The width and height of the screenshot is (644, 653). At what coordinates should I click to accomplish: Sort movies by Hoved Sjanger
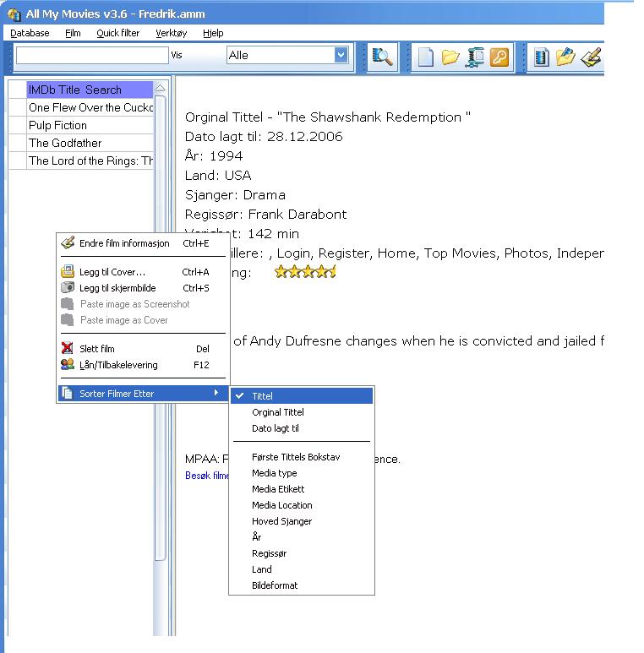pyautogui.click(x=302, y=521)
